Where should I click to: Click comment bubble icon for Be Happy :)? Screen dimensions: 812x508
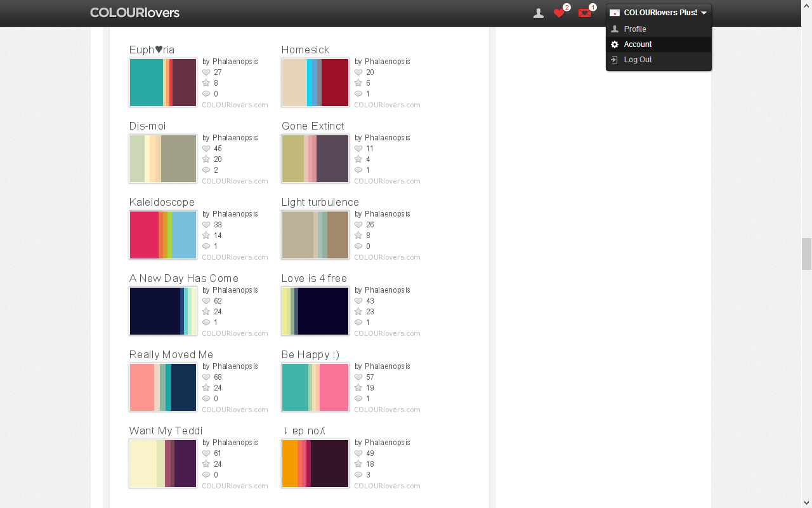pyautogui.click(x=358, y=399)
